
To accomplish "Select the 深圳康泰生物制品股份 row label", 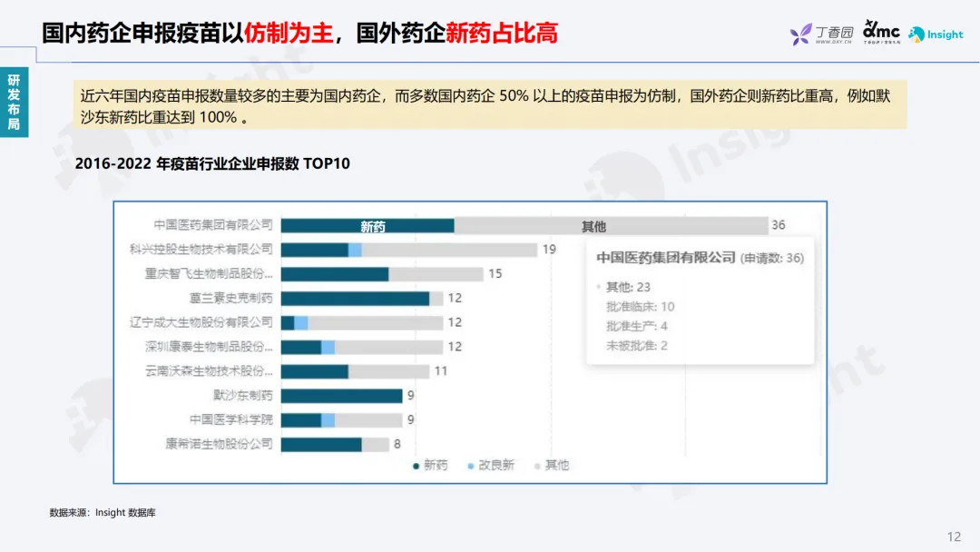I will (x=209, y=346).
